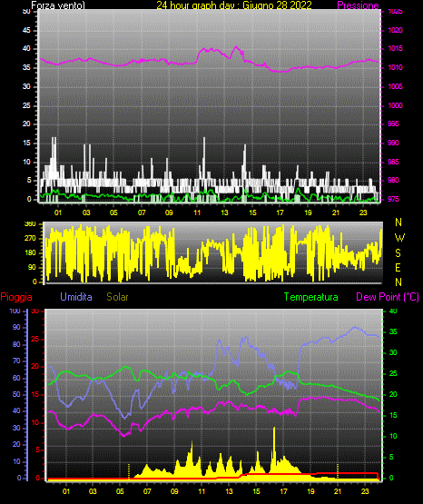The width and height of the screenshot is (423, 504).
Task: Click the 35 value on temperature axis
Action: tap(393, 332)
